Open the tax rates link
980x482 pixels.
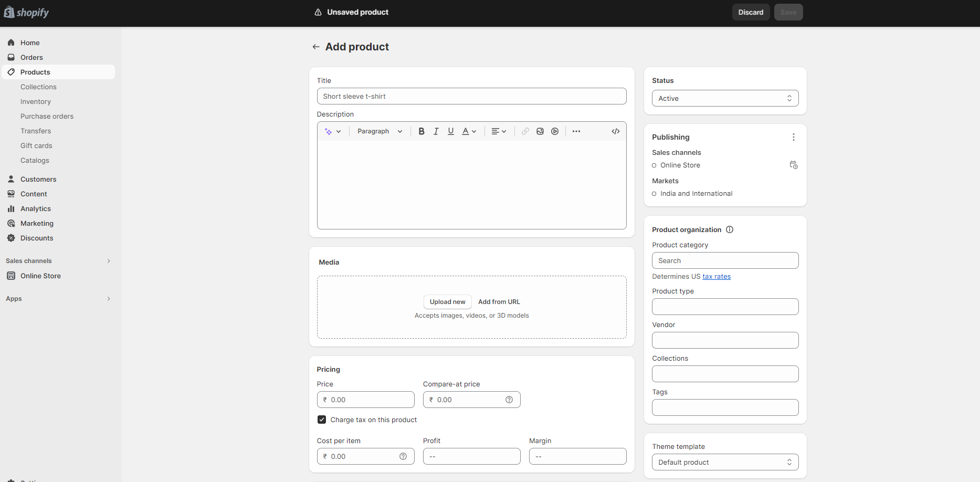click(x=716, y=276)
